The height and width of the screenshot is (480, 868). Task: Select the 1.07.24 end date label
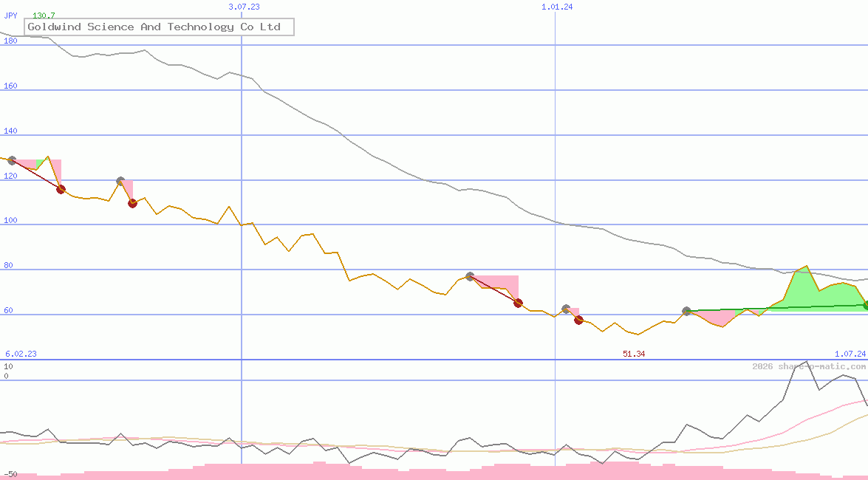click(850, 354)
